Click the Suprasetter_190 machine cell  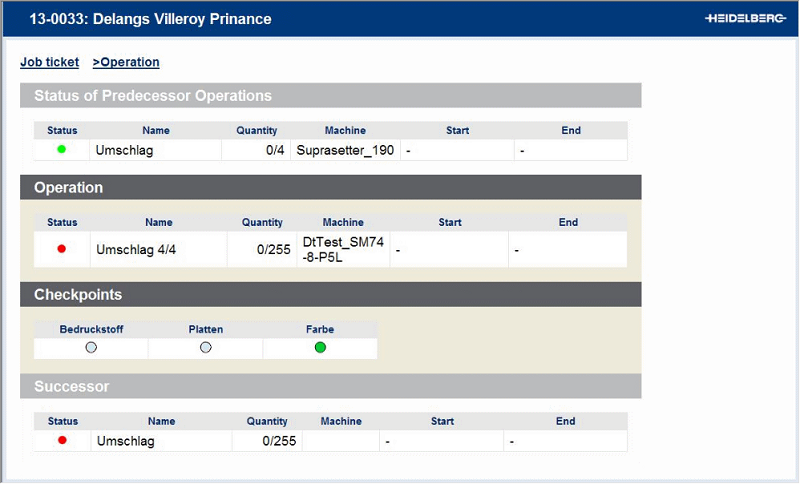click(x=346, y=150)
